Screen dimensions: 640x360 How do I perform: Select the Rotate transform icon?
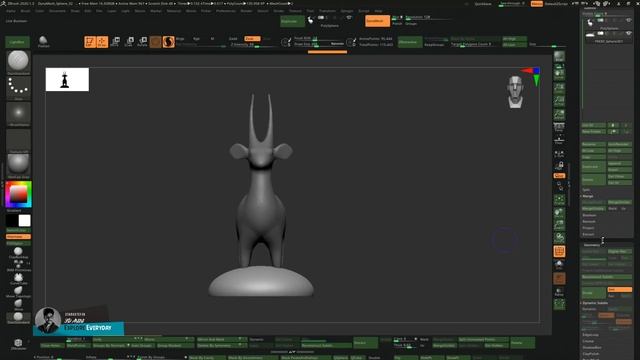coord(142,42)
